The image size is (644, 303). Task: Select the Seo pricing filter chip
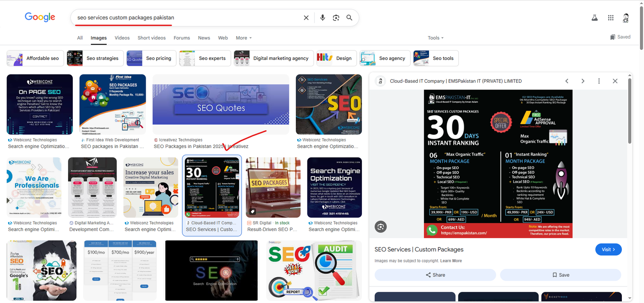point(151,58)
